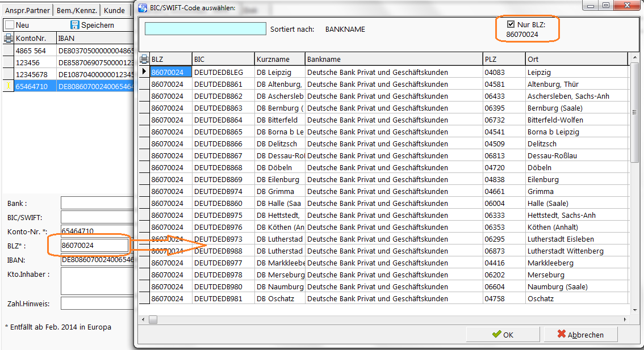Switch to Anspr.Partner tab
Viewport: 644px width, 350px height.
pyautogui.click(x=27, y=10)
